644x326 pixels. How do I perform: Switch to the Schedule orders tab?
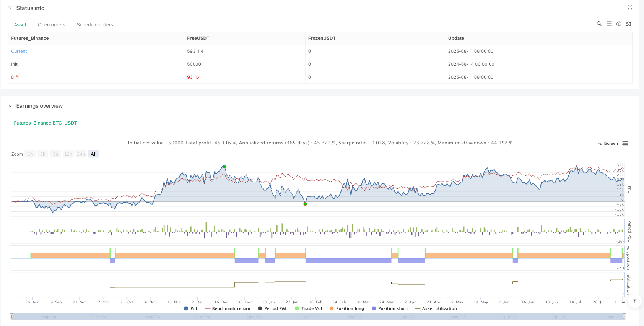[x=95, y=25]
